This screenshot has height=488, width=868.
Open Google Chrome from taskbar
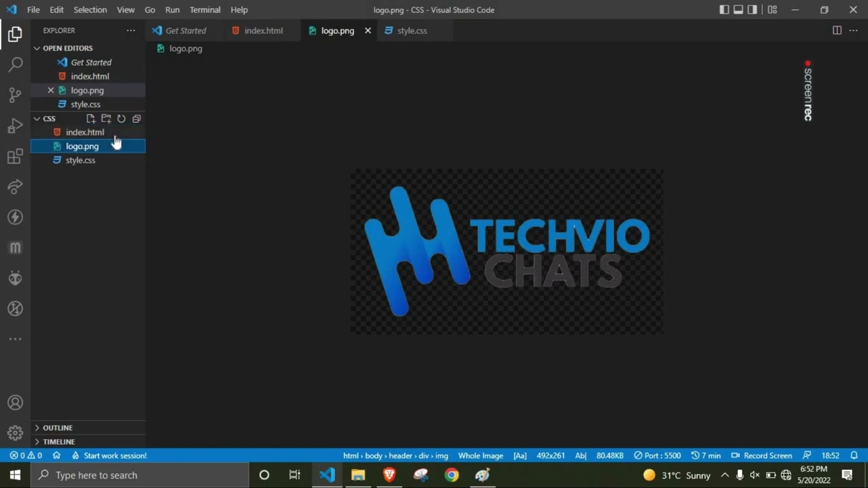coord(452,475)
